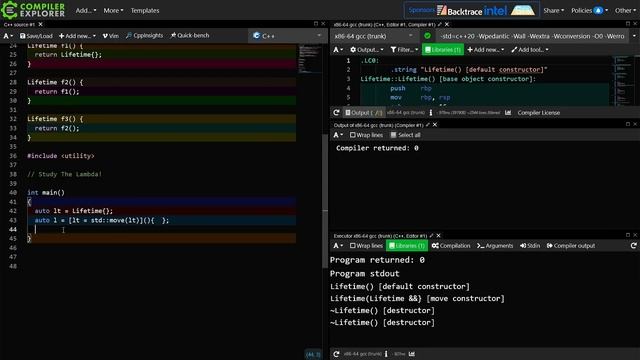
Task: Open the More menu in top bar
Action: coord(113,11)
